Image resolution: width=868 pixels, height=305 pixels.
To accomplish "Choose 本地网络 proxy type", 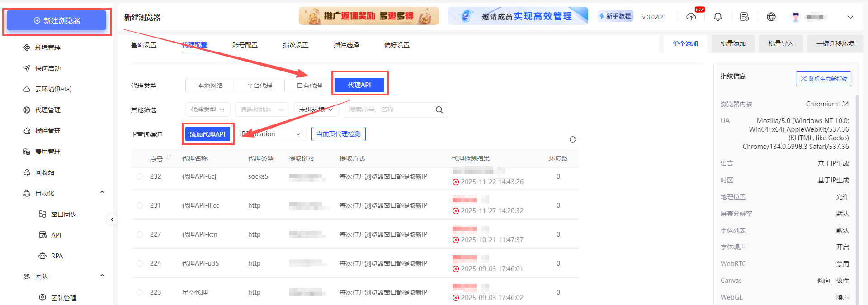I will 210,85.
